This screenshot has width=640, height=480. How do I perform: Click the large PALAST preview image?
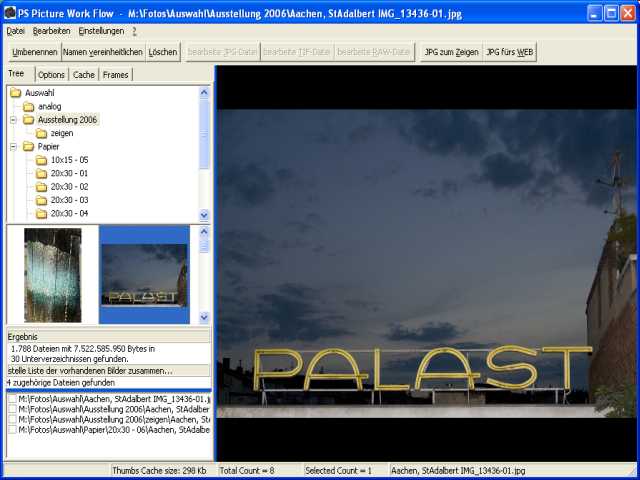tap(426, 263)
